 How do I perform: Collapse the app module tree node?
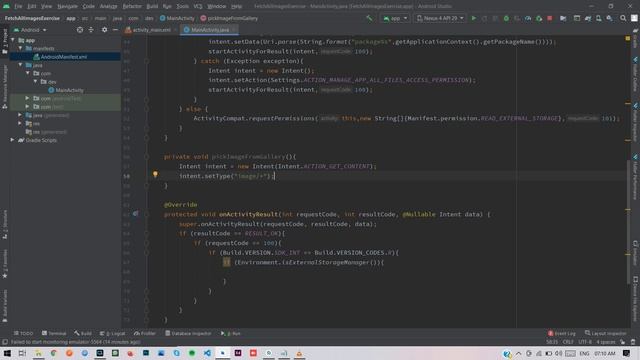click(x=13, y=40)
